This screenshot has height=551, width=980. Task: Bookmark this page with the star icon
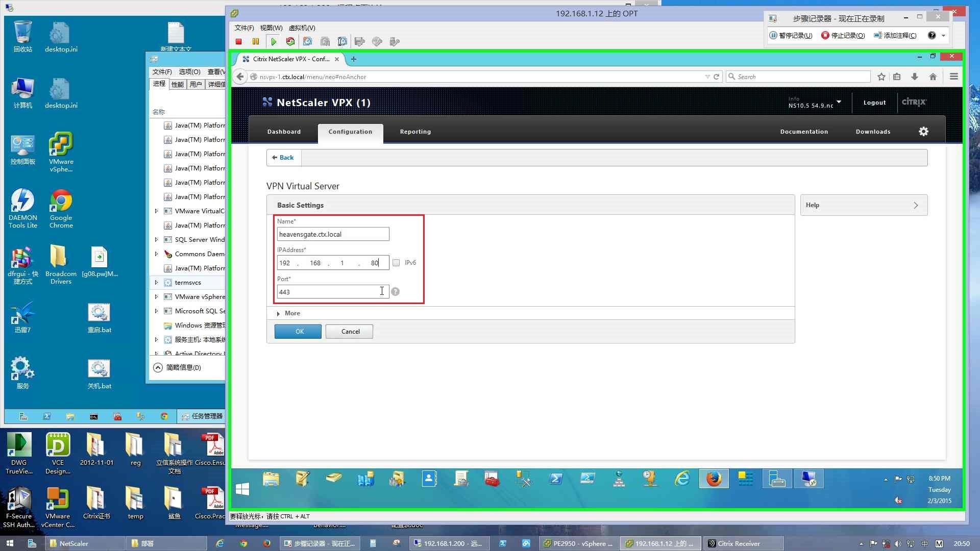(881, 77)
